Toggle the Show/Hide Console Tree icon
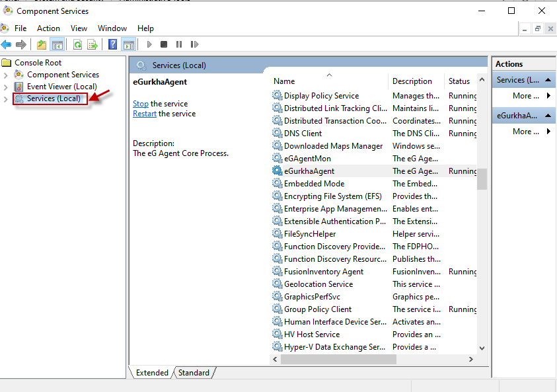 point(57,44)
